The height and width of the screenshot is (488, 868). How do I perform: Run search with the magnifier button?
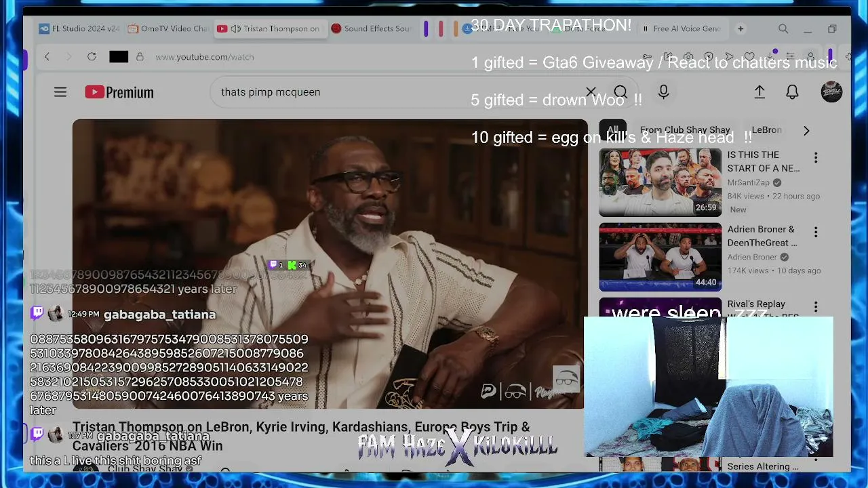coord(620,92)
